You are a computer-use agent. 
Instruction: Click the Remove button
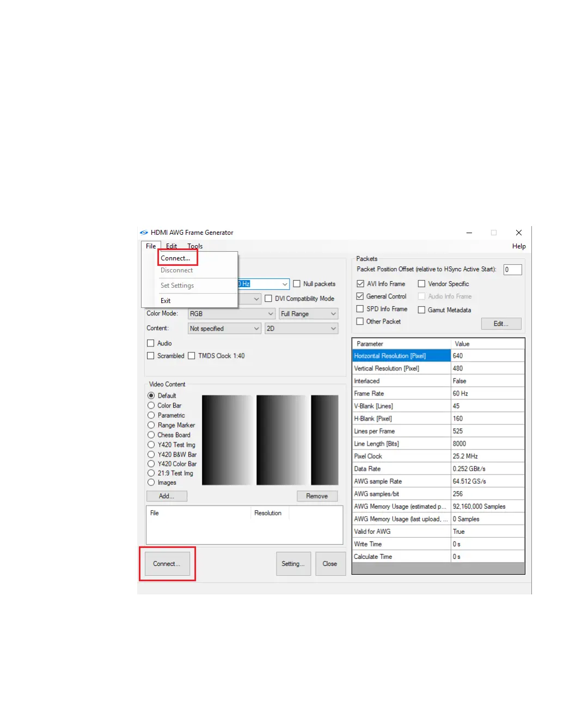point(317,496)
